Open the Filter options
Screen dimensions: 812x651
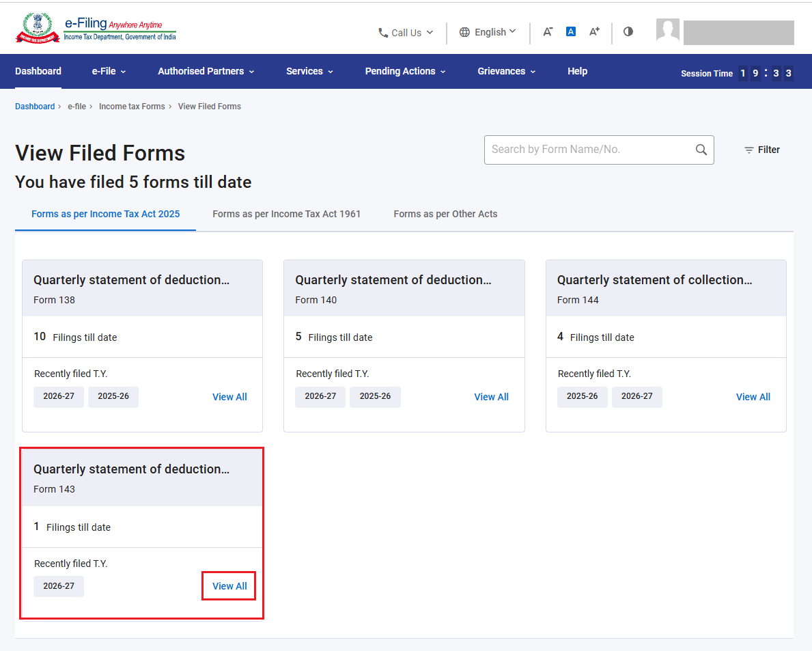point(761,150)
